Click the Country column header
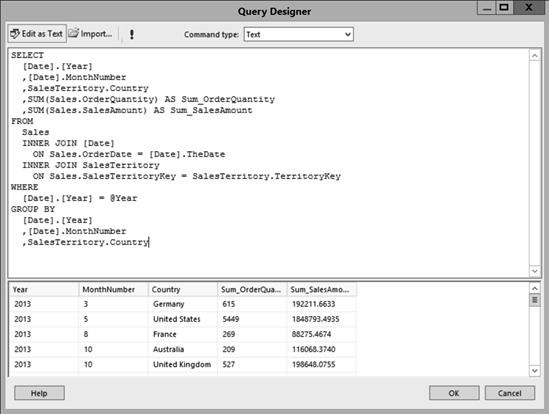549x414 pixels. [x=182, y=290]
